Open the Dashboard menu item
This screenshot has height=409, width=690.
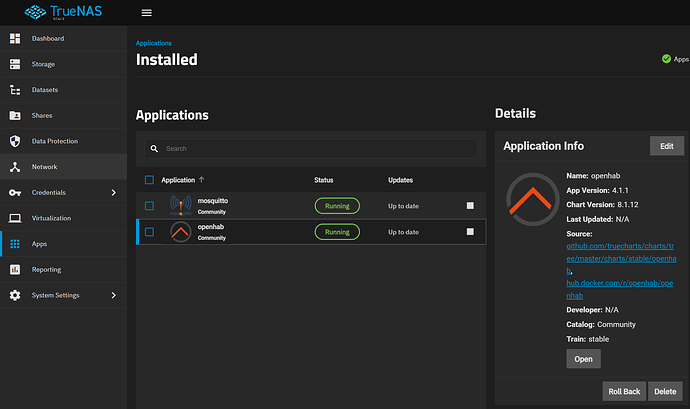(x=63, y=38)
